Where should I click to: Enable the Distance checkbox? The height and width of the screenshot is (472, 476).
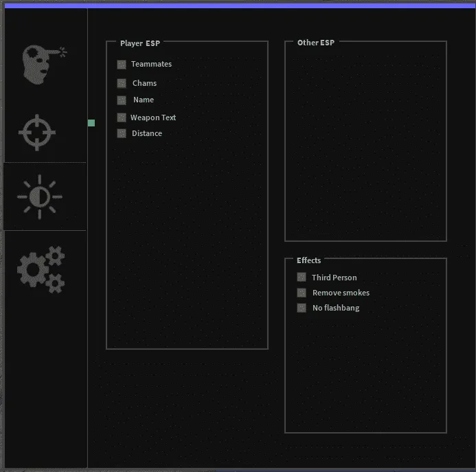[122, 133]
